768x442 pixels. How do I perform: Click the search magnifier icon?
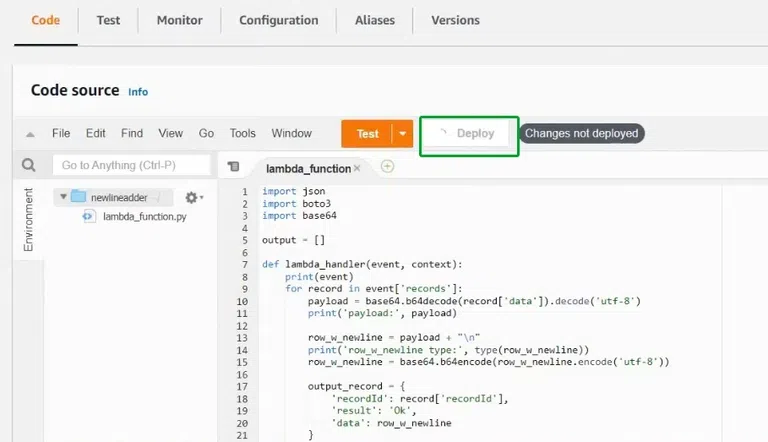click(x=28, y=165)
